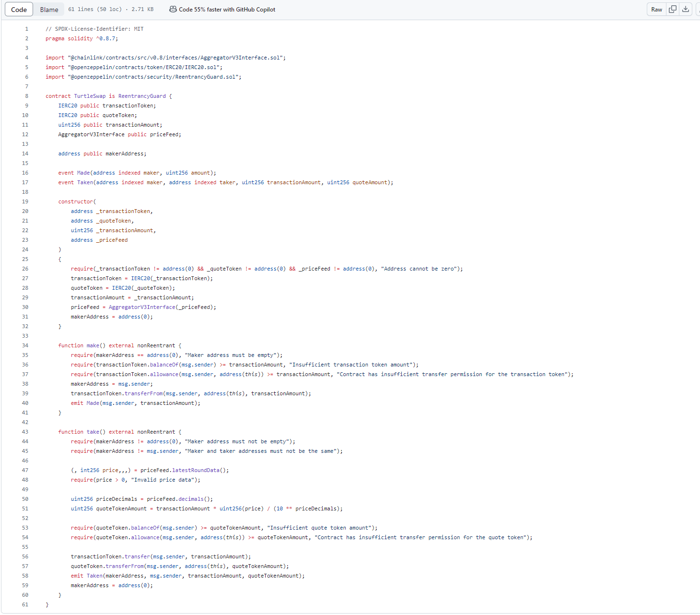The image size is (700, 615).
Task: Click the 'address _quoteToken' constructor parameter
Action: (102, 221)
